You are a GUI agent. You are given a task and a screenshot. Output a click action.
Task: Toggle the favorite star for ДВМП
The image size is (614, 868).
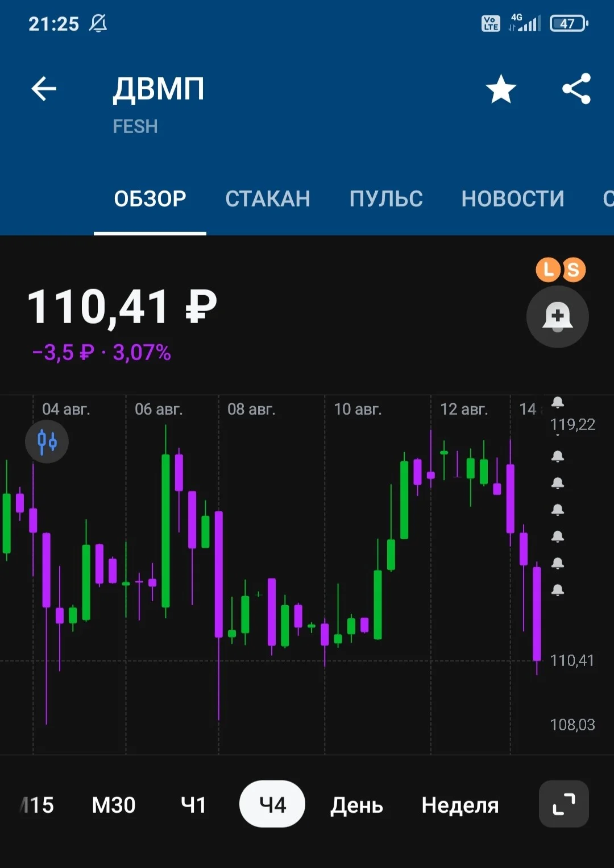pos(501,89)
